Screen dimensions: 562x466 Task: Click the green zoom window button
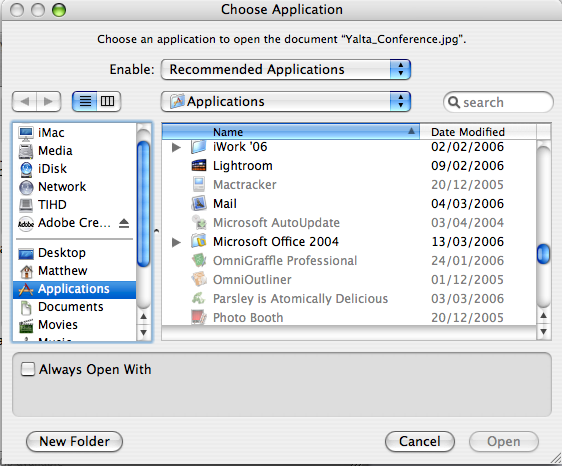pos(59,10)
